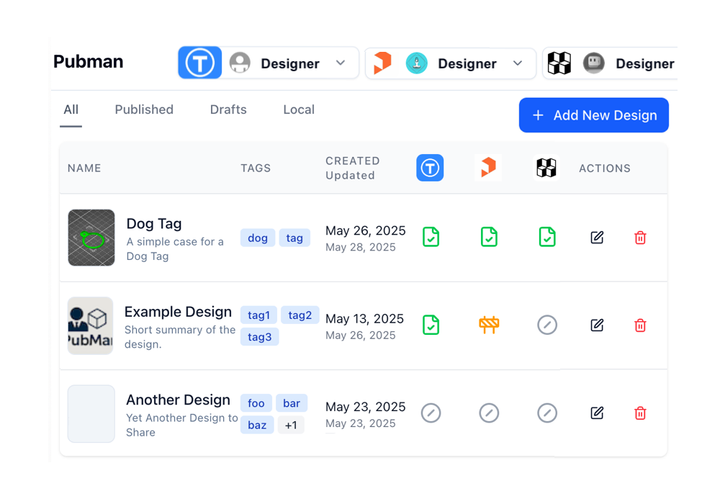
Task: Click the 'tag3' chip
Action: pos(259,337)
